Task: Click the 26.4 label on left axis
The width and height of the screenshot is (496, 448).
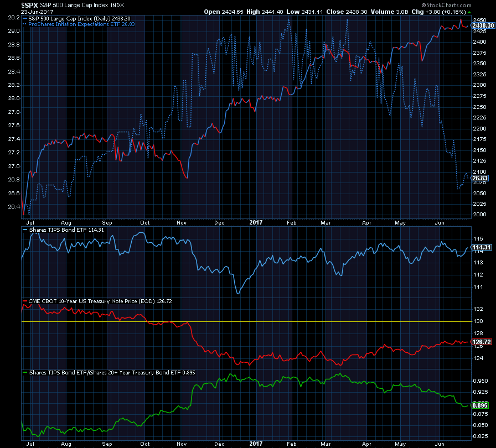Action: (x=14, y=207)
